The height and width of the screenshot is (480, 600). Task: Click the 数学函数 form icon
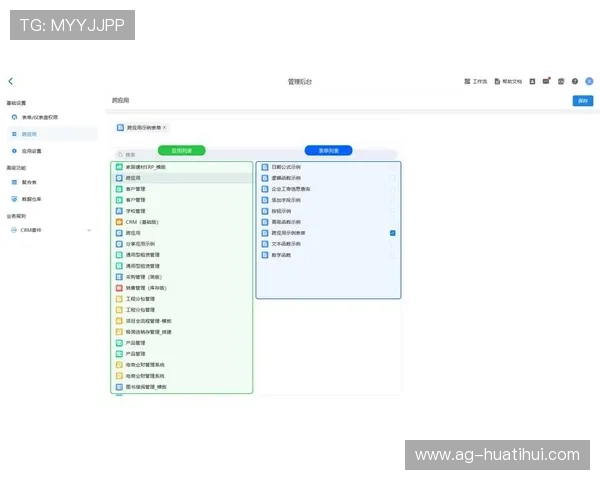[265, 255]
